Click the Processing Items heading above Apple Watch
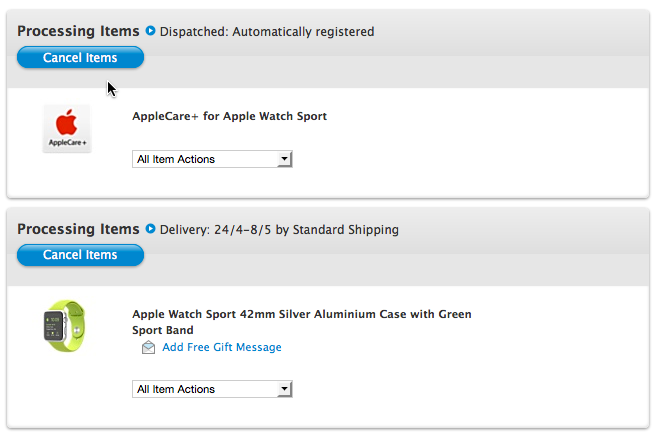657x436 pixels. [x=78, y=229]
